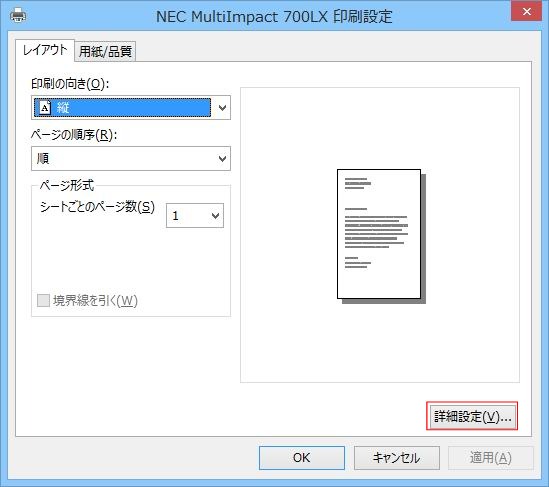Open the シートごとのページ数 dropdown
The image size is (549, 487).
(x=195, y=215)
